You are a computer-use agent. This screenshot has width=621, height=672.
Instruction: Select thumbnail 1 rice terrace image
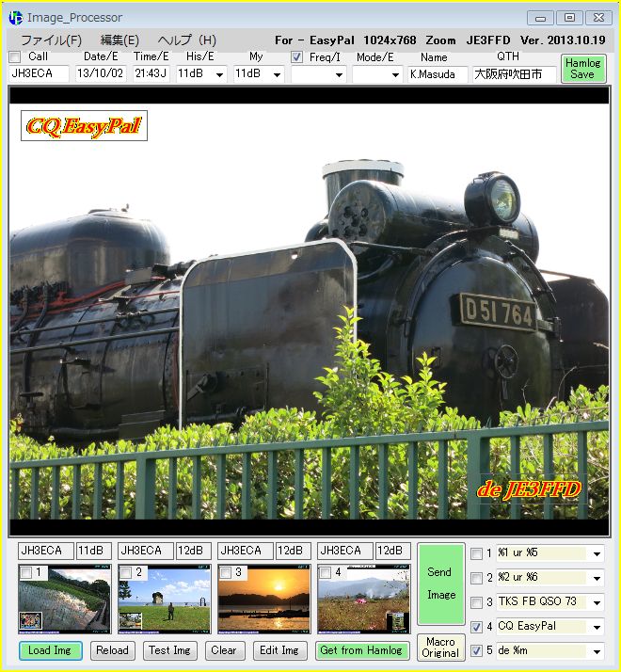(64, 600)
